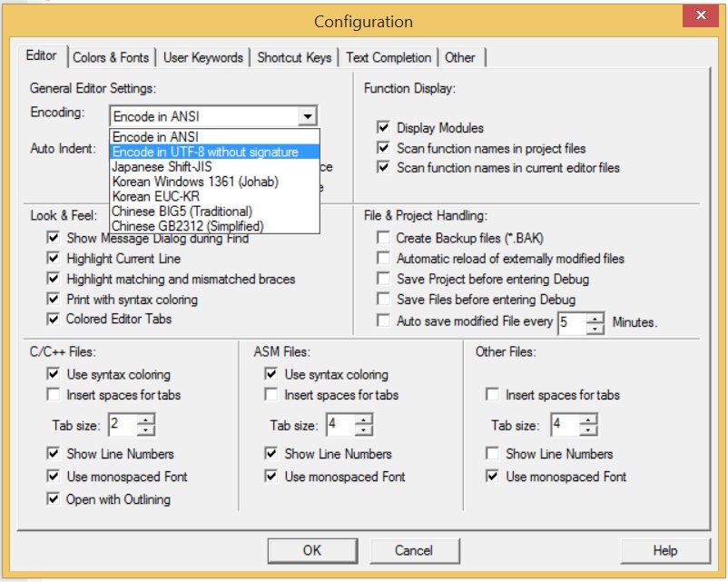Select Chinese GB2312 (Simplified) encoding
The width and height of the screenshot is (728, 582).
pos(214,226)
